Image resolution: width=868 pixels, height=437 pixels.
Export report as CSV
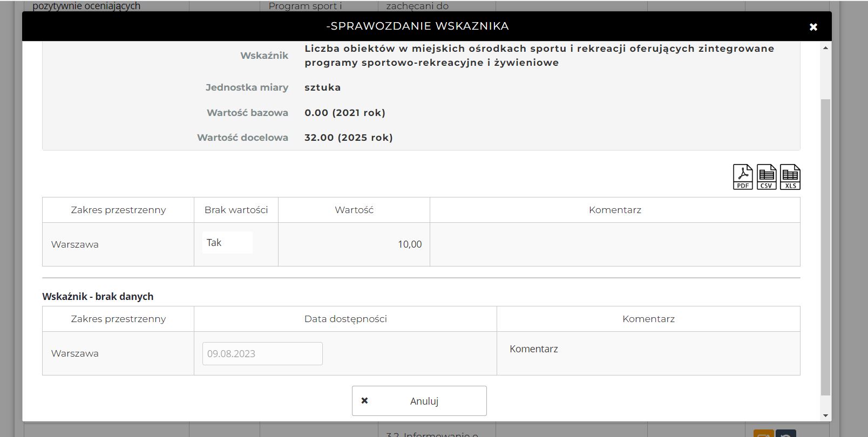click(x=767, y=177)
